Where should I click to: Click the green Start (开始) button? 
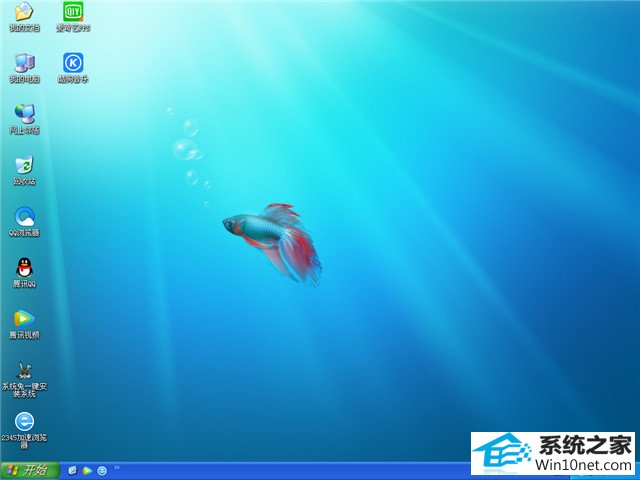tap(29, 471)
